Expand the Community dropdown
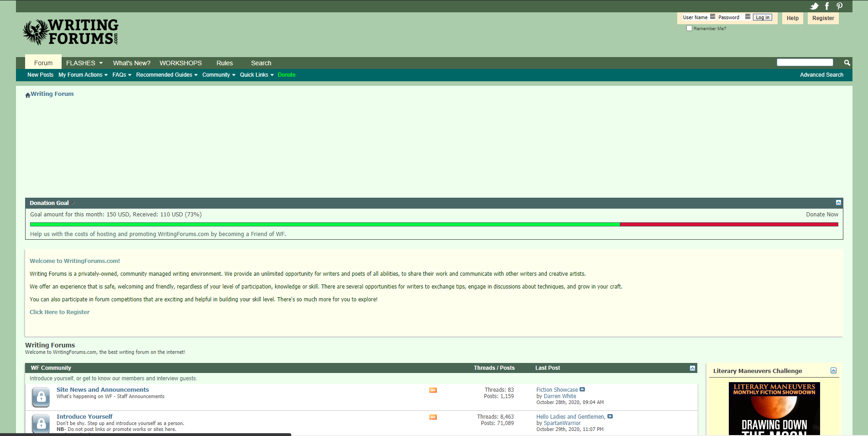Viewport: 868px width, 436px height. pyautogui.click(x=219, y=75)
